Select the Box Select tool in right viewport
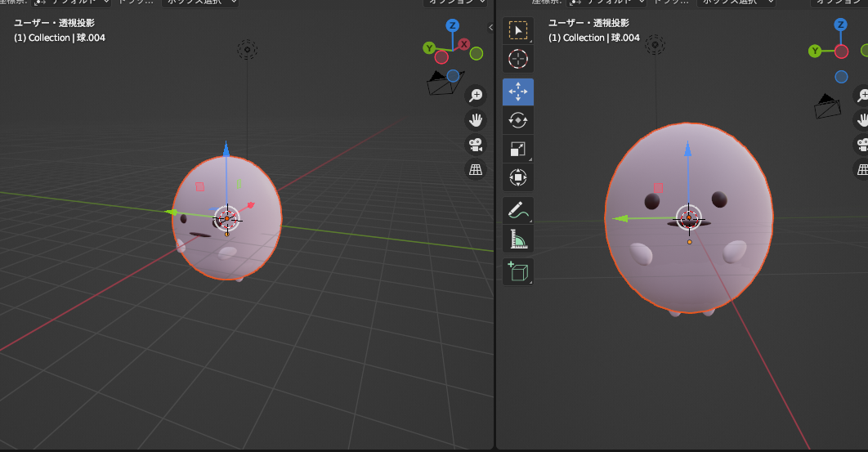 [518, 30]
